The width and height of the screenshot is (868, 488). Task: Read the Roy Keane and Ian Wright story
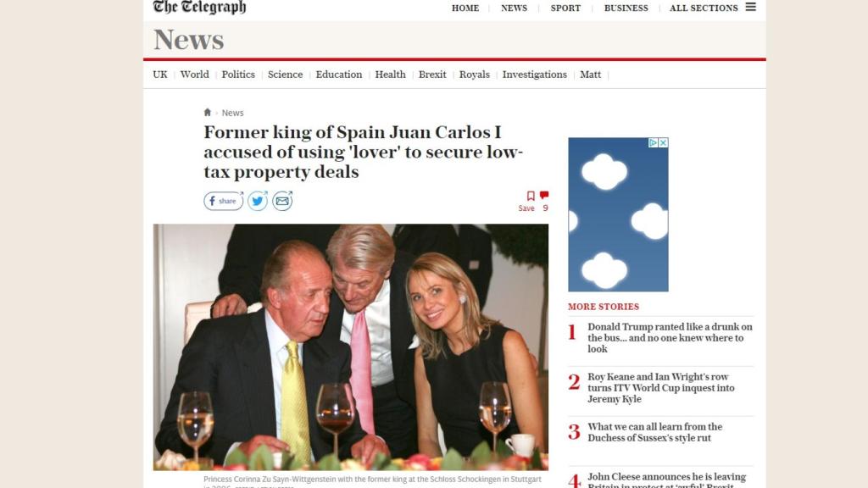point(661,388)
